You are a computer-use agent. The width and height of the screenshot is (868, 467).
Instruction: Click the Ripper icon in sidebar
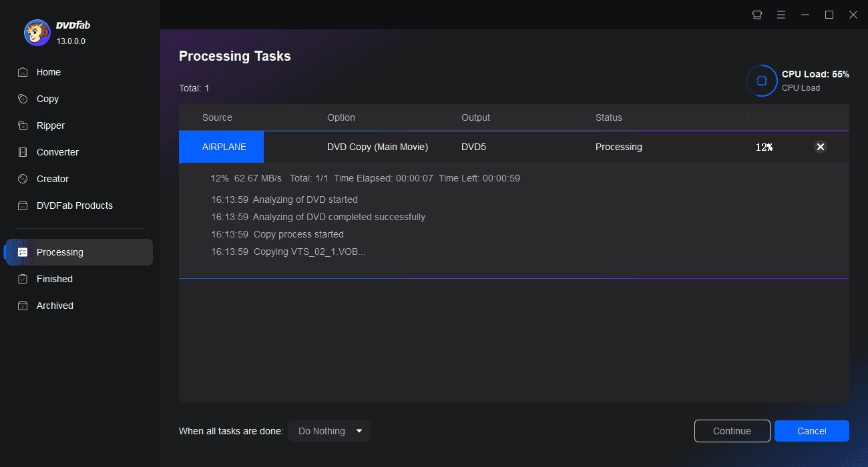pos(23,125)
